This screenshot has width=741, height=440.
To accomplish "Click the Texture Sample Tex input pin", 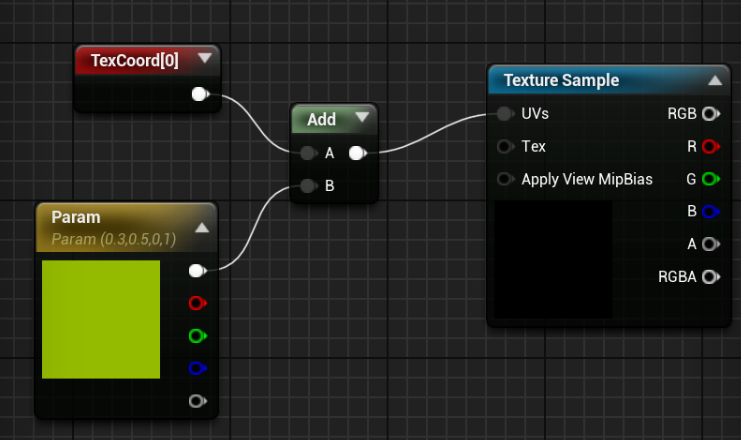I will 506,147.
